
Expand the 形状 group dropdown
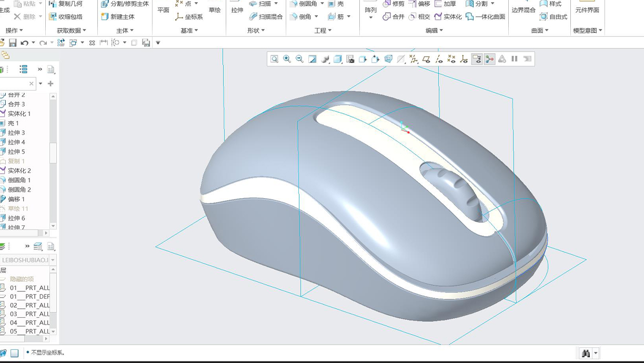pyautogui.click(x=256, y=31)
